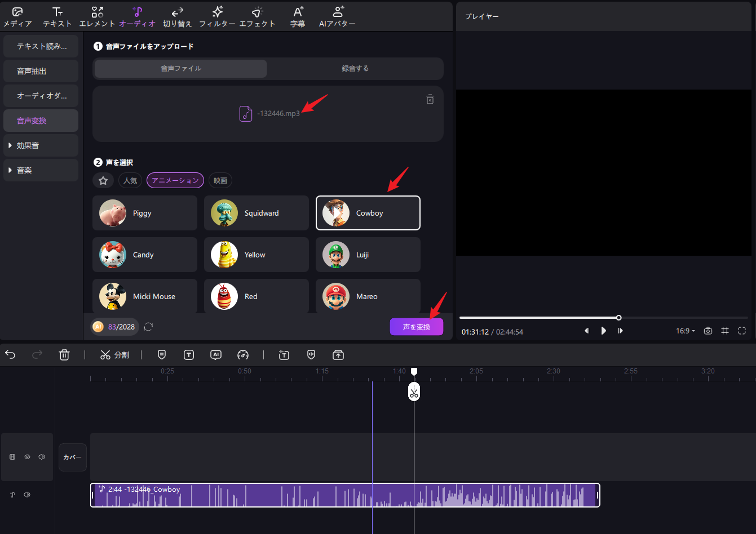Delete the uploaded mp3 with trash icon

pyautogui.click(x=430, y=99)
